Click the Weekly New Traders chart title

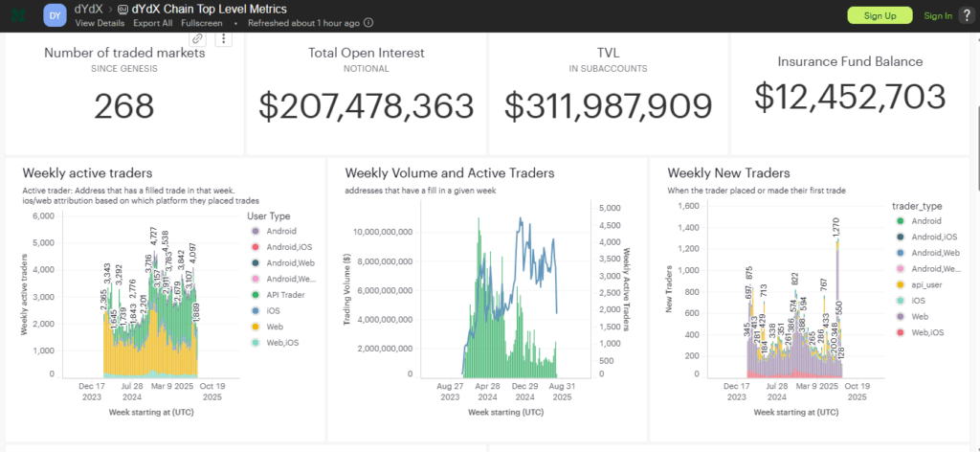point(728,172)
